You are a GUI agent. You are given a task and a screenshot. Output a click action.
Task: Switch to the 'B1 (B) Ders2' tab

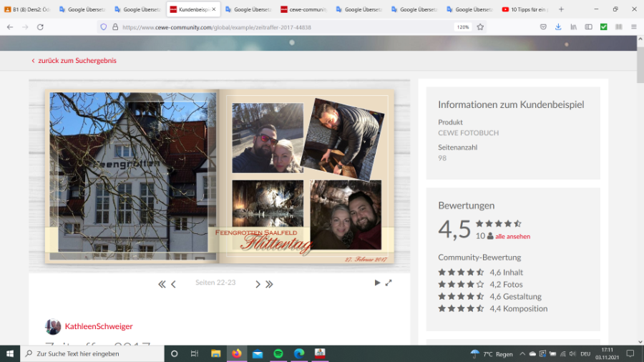click(27, 9)
